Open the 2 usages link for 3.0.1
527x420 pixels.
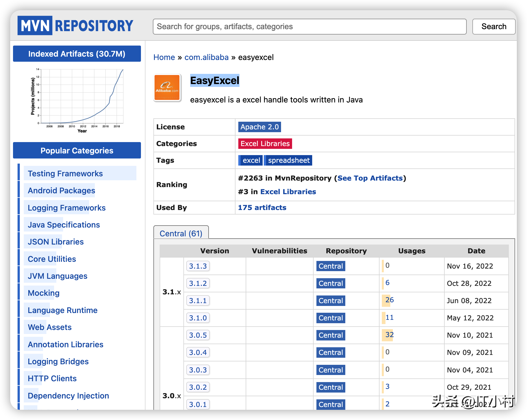387,404
